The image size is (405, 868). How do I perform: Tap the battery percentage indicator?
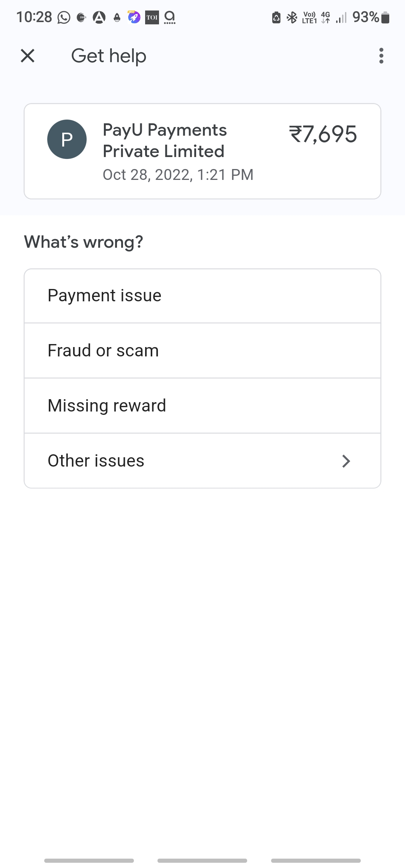(366, 17)
